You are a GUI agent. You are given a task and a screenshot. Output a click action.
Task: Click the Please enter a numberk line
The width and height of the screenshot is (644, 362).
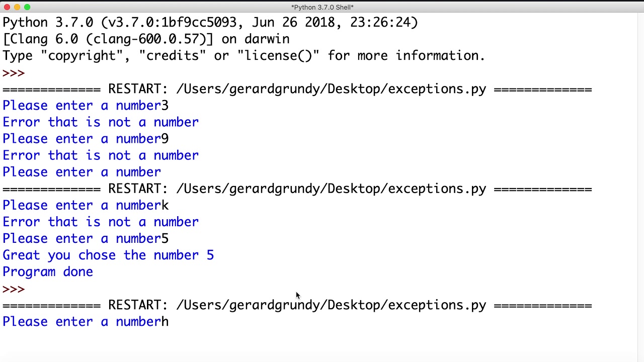(x=86, y=206)
